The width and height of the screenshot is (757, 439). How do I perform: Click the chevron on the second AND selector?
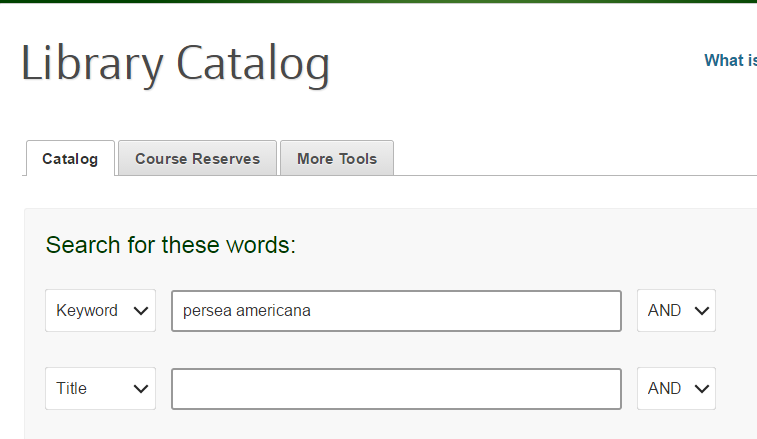click(700, 389)
